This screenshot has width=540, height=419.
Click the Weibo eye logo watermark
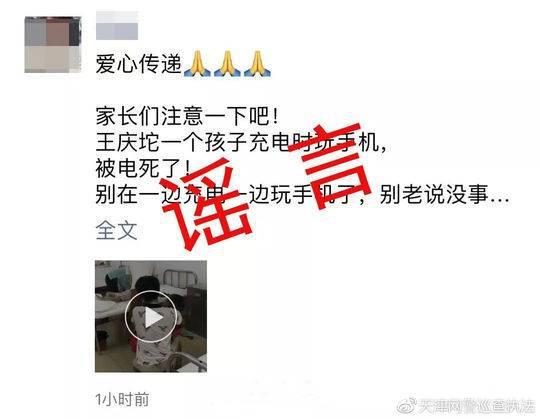406,406
